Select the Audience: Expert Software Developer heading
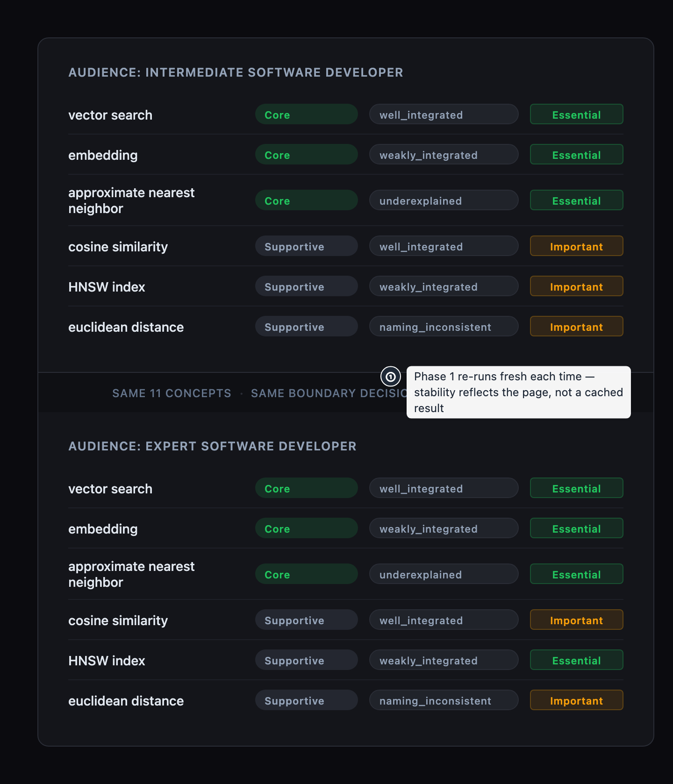673x784 pixels. point(212,446)
